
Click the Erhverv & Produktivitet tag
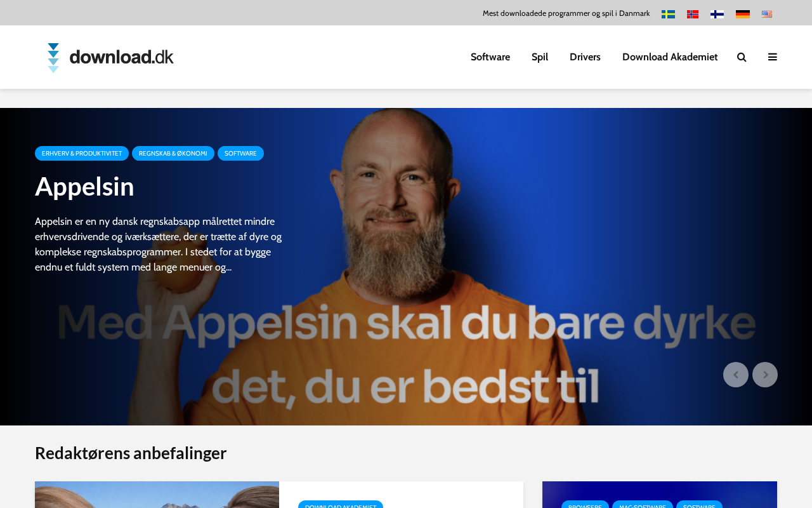82,153
